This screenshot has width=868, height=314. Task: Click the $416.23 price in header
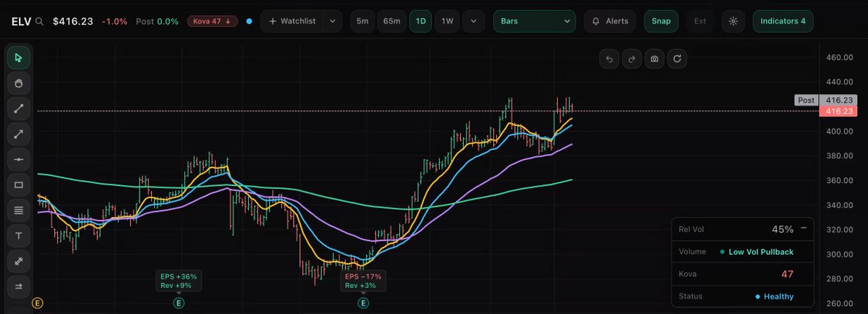pyautogui.click(x=73, y=22)
